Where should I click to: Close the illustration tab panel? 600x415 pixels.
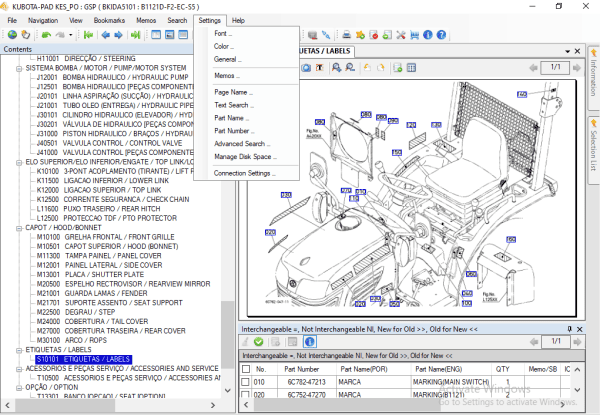click(577, 51)
